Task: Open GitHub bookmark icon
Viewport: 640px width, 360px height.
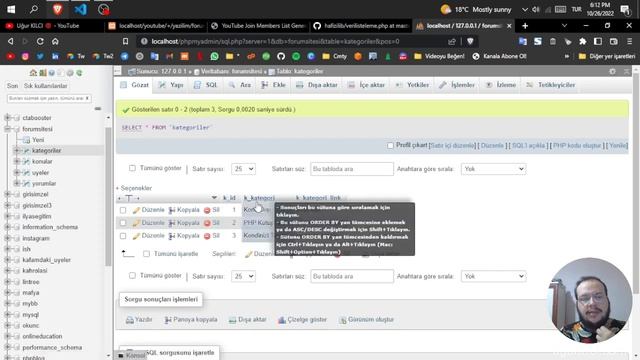Action: coord(281,56)
